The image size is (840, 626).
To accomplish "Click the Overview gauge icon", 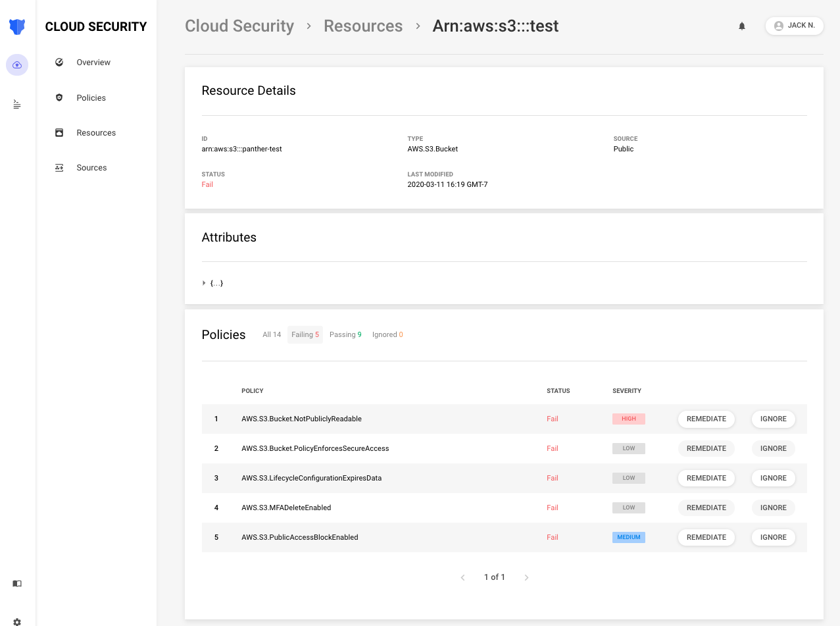I will point(59,62).
